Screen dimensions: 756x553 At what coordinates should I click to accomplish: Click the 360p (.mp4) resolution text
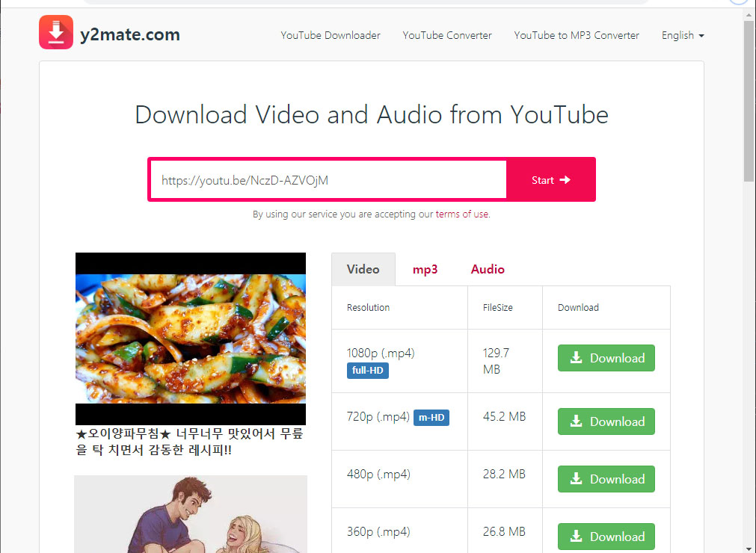[x=378, y=532]
